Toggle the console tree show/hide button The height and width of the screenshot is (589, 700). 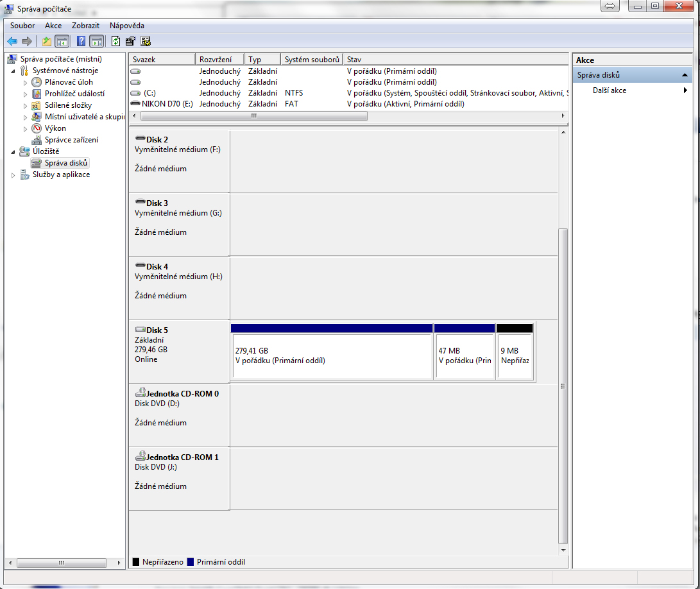point(62,42)
